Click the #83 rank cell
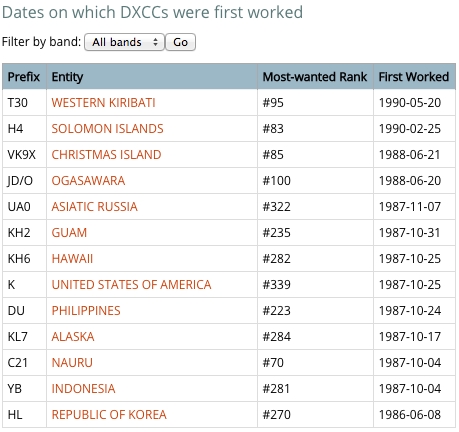459x432 pixels. pos(315,129)
